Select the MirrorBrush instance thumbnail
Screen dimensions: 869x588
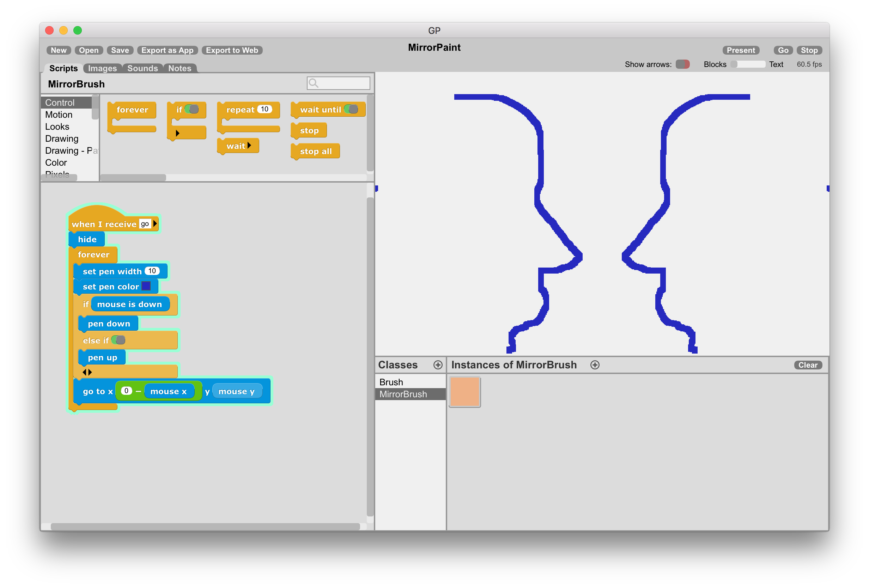tap(464, 391)
